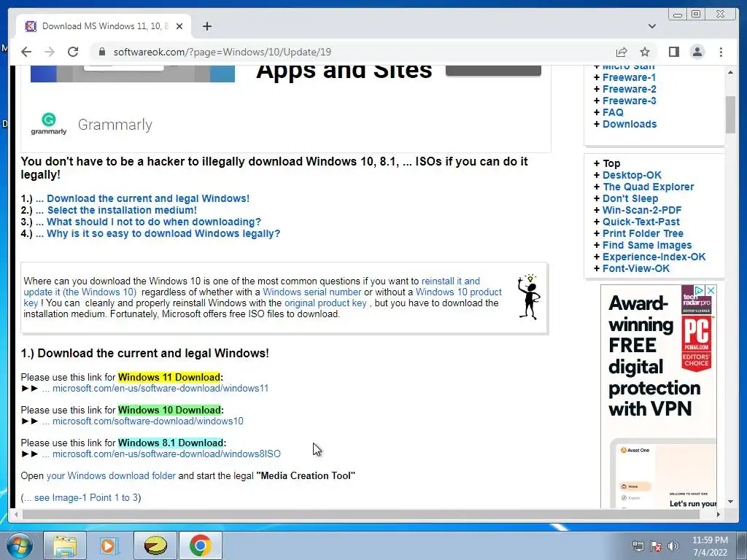Click the browser back arrow
The height and width of the screenshot is (560, 747).
(26, 52)
